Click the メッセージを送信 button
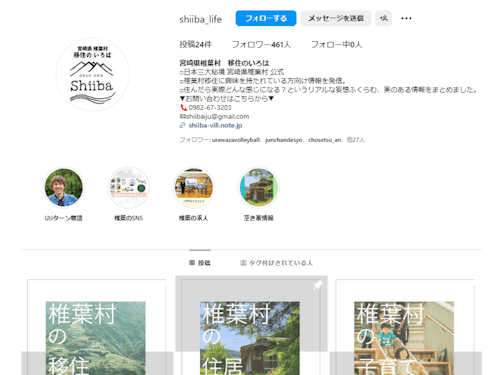The width and height of the screenshot is (500, 375). pos(336,18)
